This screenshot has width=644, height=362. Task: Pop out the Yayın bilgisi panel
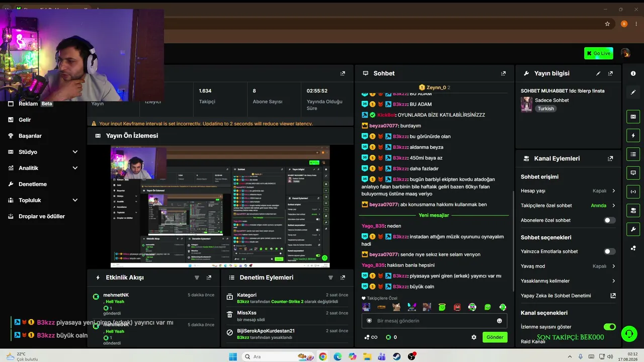(x=610, y=73)
